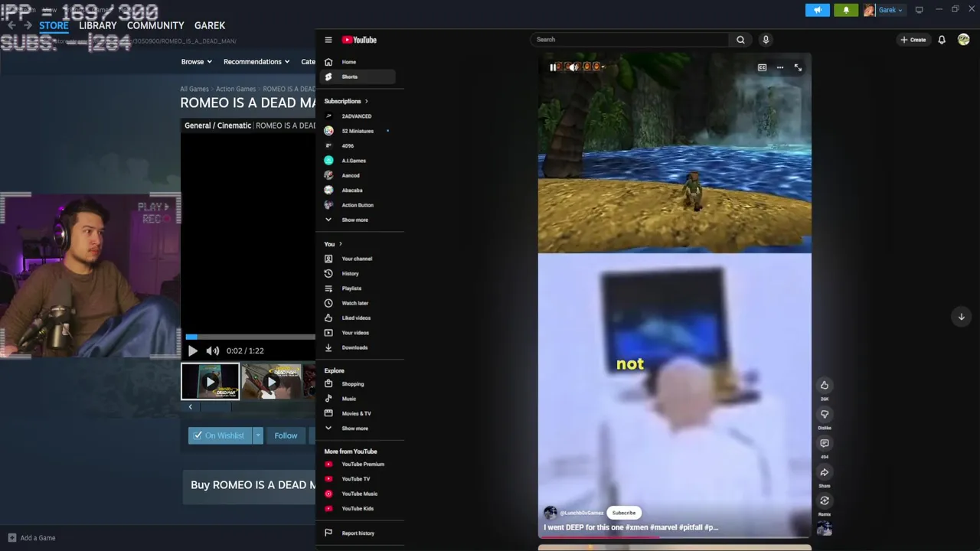Select the first Steam trailer thumbnail
Viewport: 980px width, 551px height.
[x=210, y=382]
